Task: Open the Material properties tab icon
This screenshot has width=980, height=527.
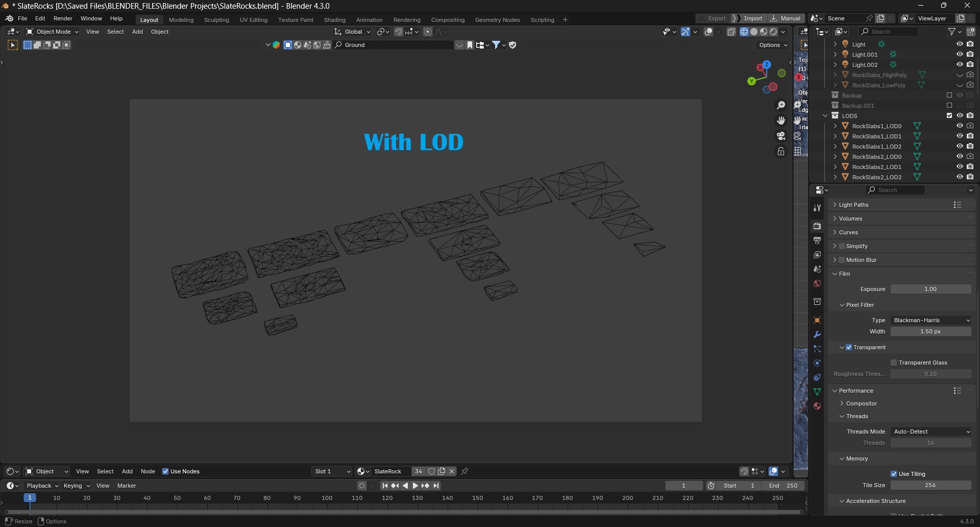Action: tap(817, 406)
